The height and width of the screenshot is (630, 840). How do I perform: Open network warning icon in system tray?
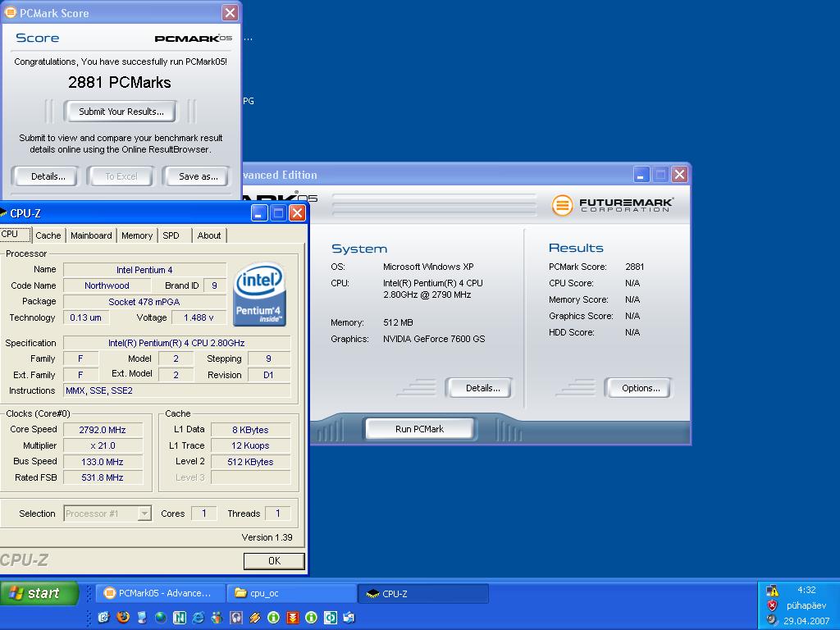pyautogui.click(x=772, y=591)
